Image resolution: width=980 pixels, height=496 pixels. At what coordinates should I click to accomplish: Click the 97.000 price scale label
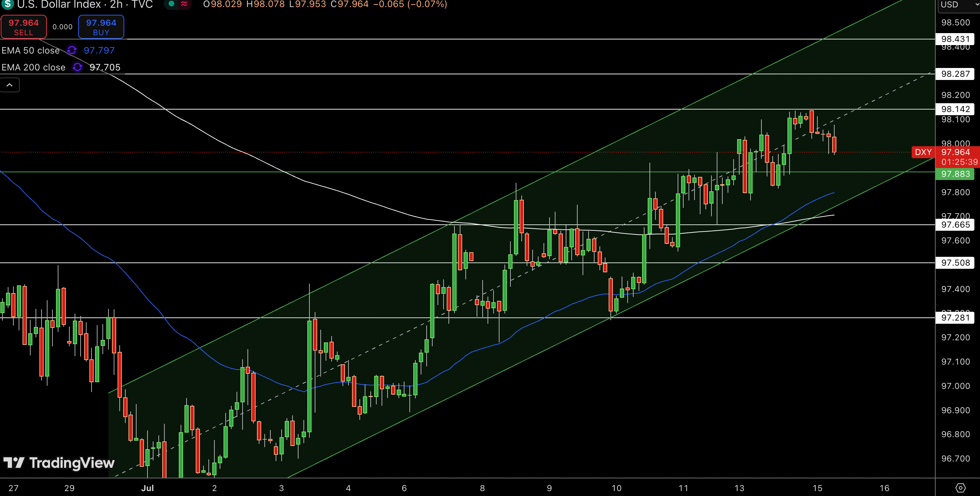click(955, 386)
